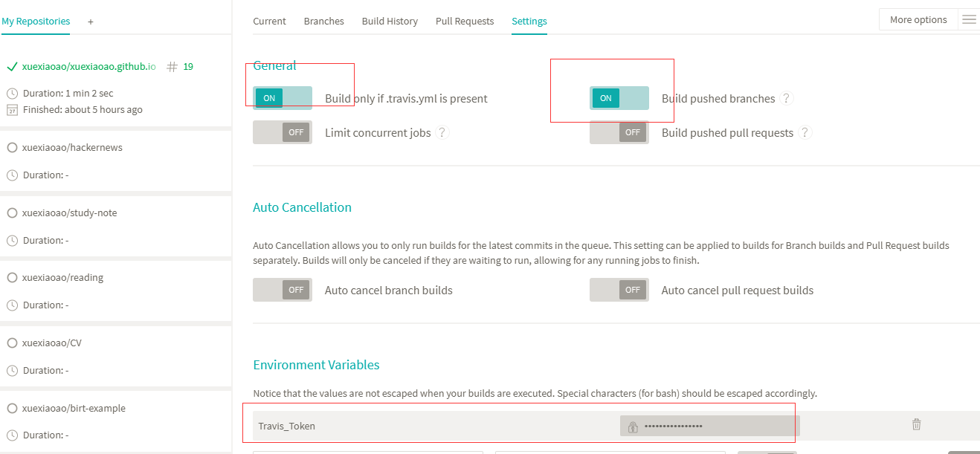Turn on Build pushed pull requests
This screenshot has width=980, height=454.
619,132
